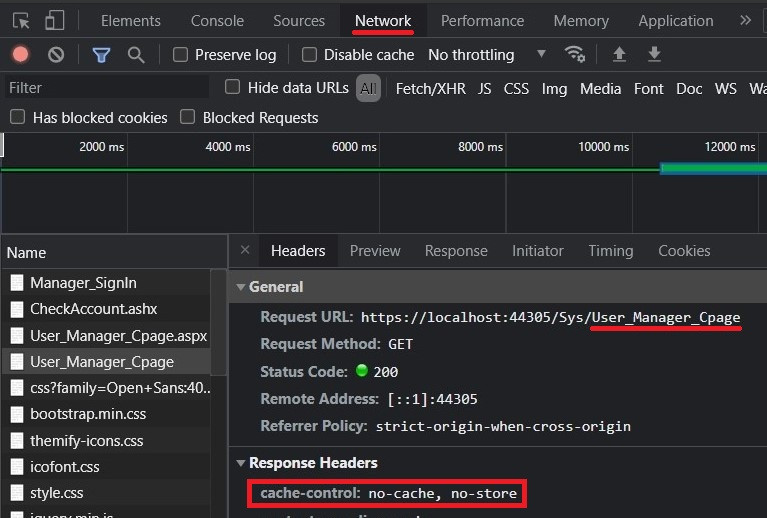
Task: Filter requests by Media
Action: [600, 89]
